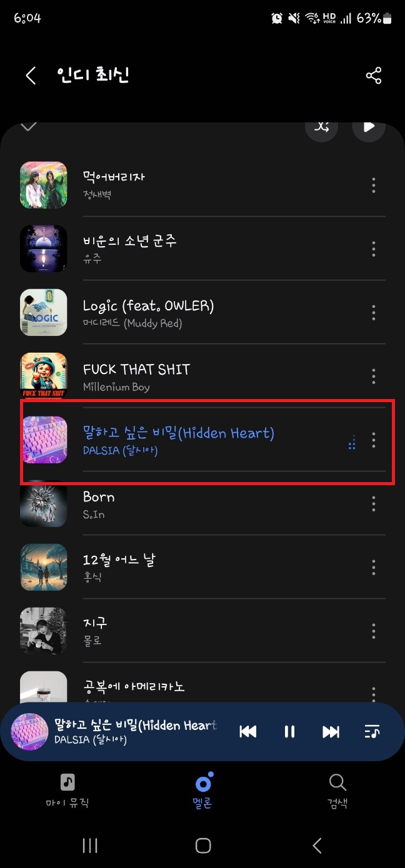Switch to the 마이 뮤직 tab
The image size is (405, 868).
click(67, 790)
